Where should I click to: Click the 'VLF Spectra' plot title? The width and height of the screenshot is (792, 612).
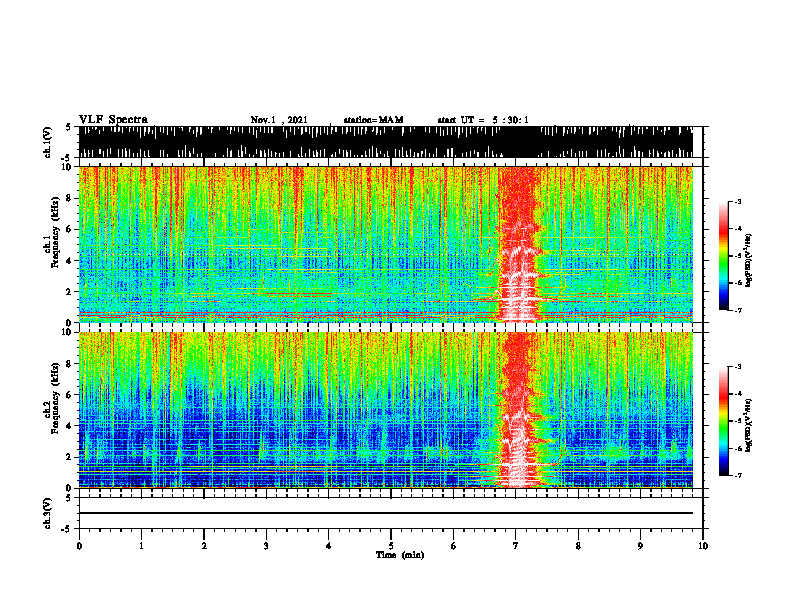click(x=113, y=120)
